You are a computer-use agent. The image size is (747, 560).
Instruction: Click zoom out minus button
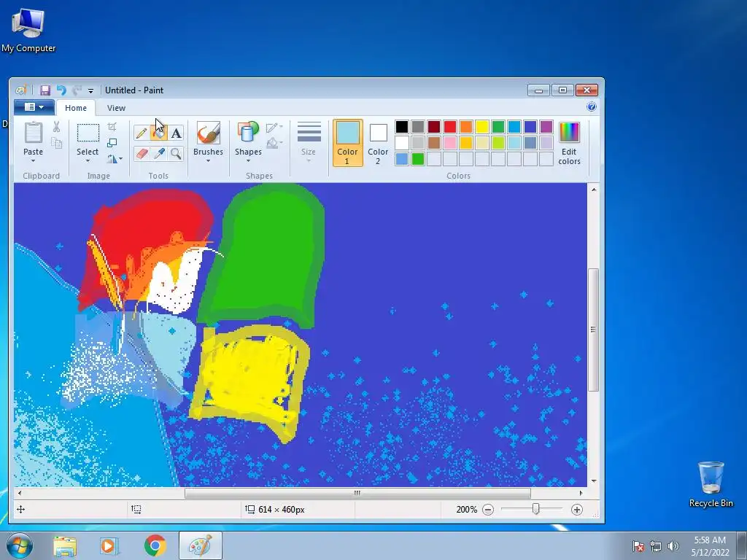488,510
